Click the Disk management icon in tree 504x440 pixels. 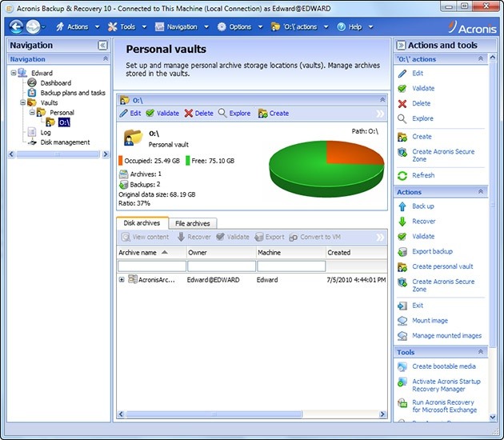[x=32, y=142]
